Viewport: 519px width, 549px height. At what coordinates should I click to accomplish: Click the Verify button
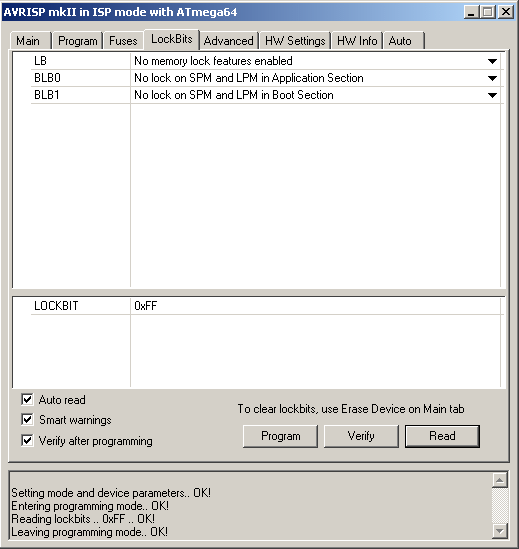point(361,436)
